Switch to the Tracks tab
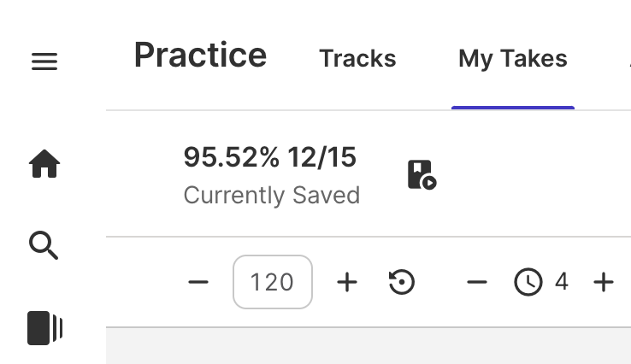631x364 pixels. tap(357, 59)
